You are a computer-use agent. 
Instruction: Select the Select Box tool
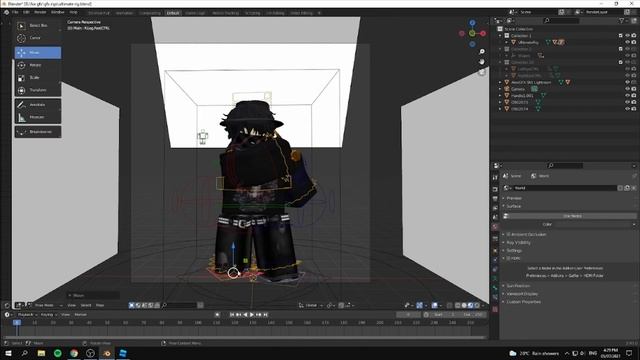click(38, 26)
